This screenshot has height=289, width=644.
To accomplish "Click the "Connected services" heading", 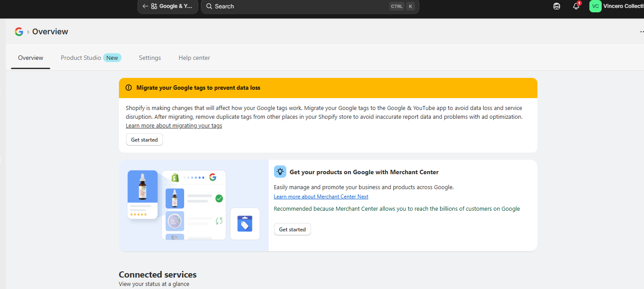I will pyautogui.click(x=158, y=274).
